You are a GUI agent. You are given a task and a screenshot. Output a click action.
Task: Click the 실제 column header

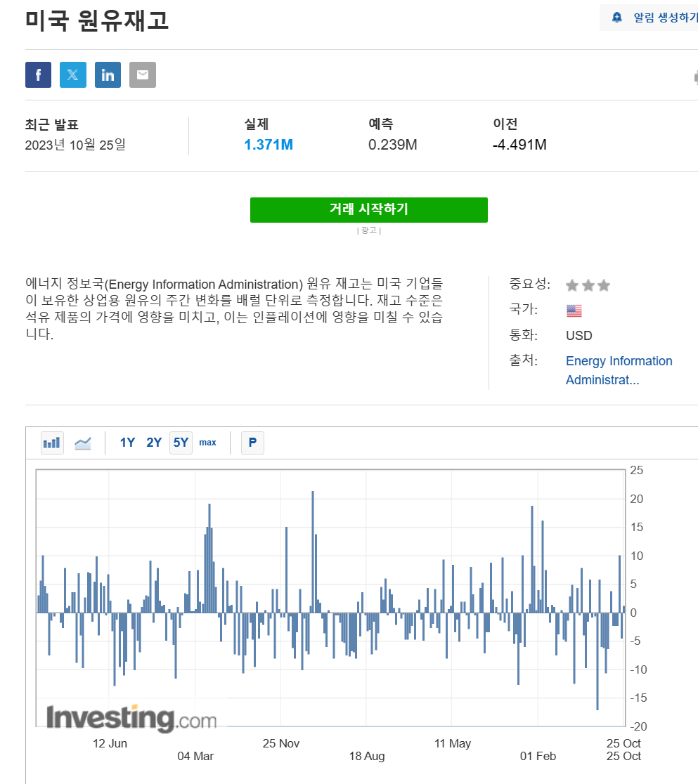[256, 124]
